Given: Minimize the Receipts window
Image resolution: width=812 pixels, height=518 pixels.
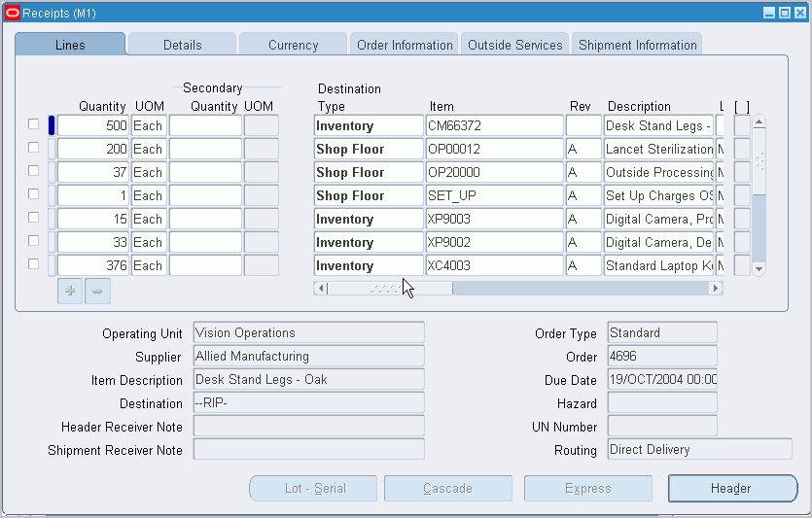Looking at the screenshot, I should click(x=769, y=13).
